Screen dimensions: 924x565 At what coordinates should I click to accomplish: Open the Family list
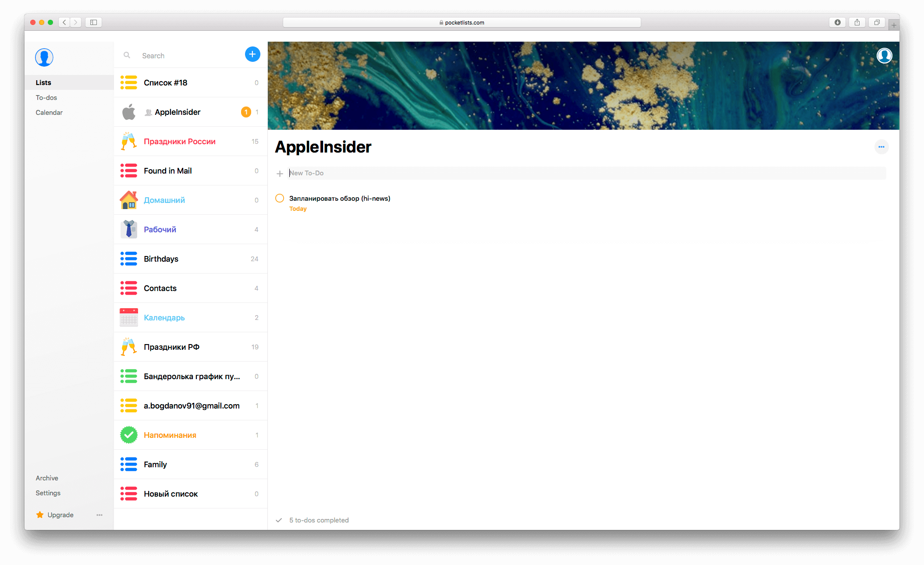[191, 464]
